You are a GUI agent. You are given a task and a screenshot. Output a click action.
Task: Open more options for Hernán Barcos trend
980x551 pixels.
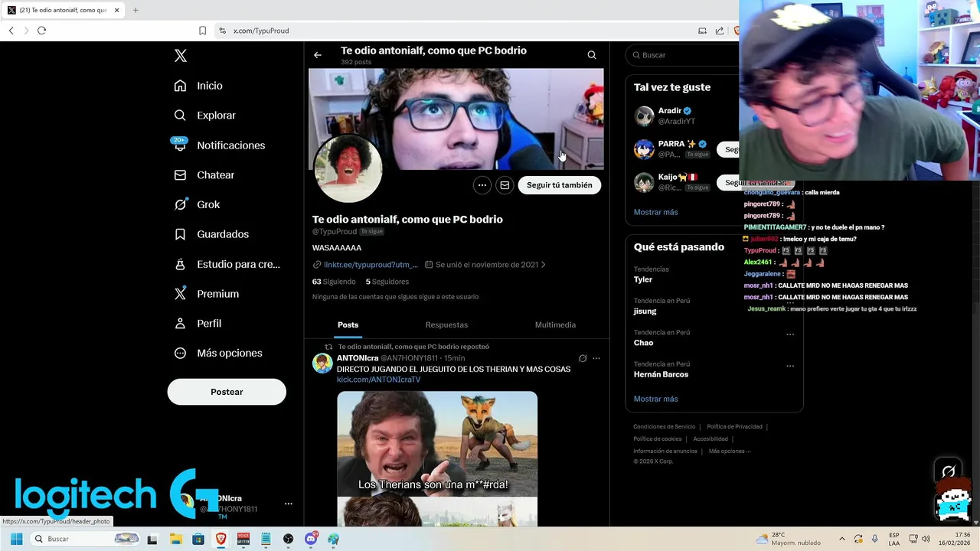[790, 366]
